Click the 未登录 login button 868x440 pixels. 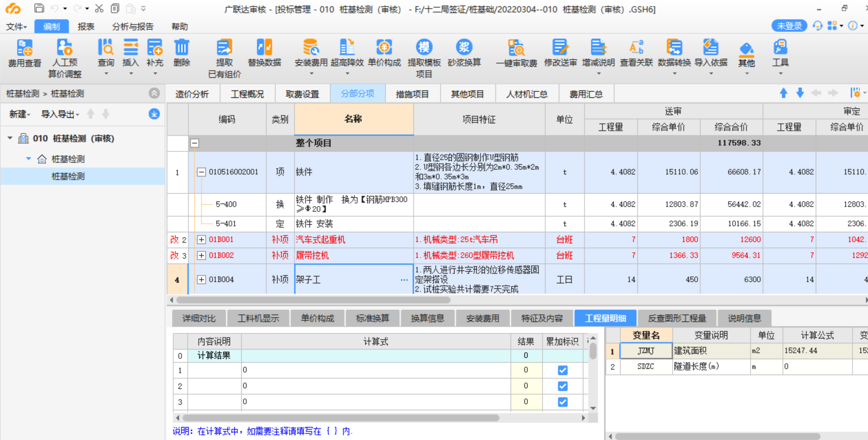pos(789,26)
